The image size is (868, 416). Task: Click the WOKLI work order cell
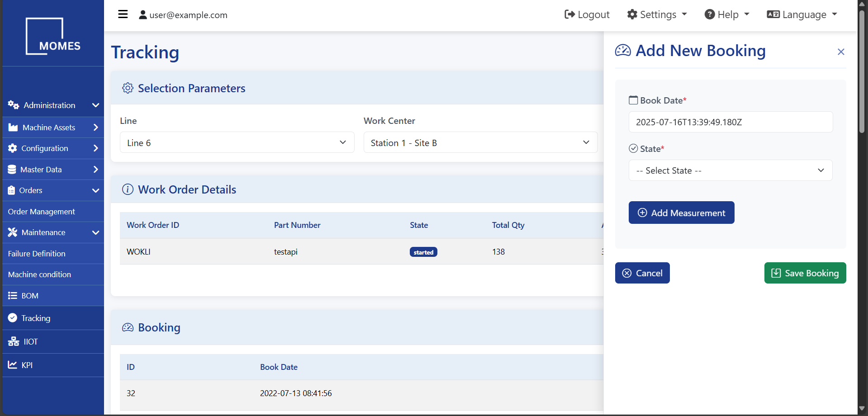coord(138,252)
